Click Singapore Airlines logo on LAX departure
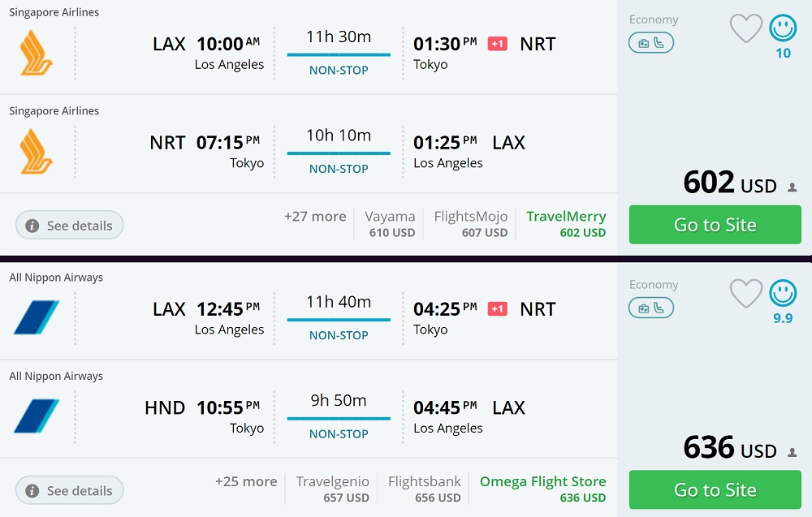 [36, 53]
